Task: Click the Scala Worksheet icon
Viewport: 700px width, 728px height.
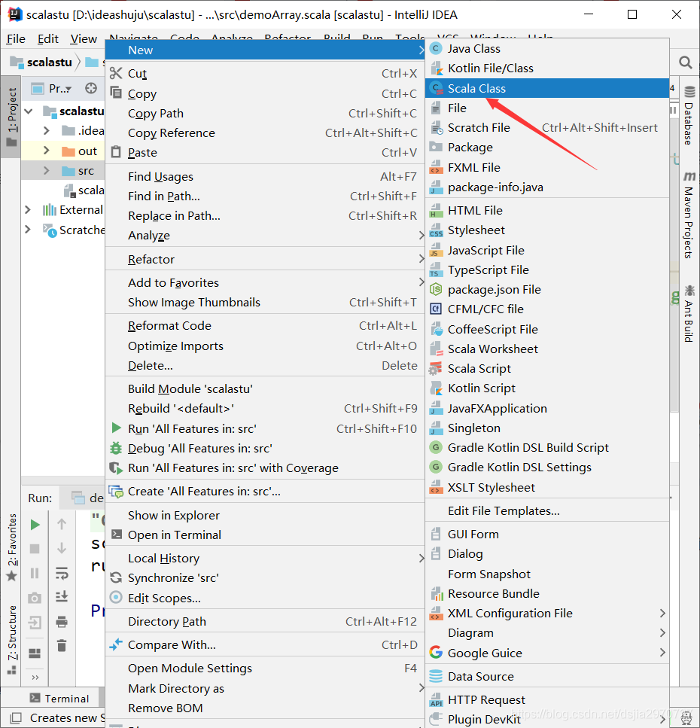Action: 436,349
